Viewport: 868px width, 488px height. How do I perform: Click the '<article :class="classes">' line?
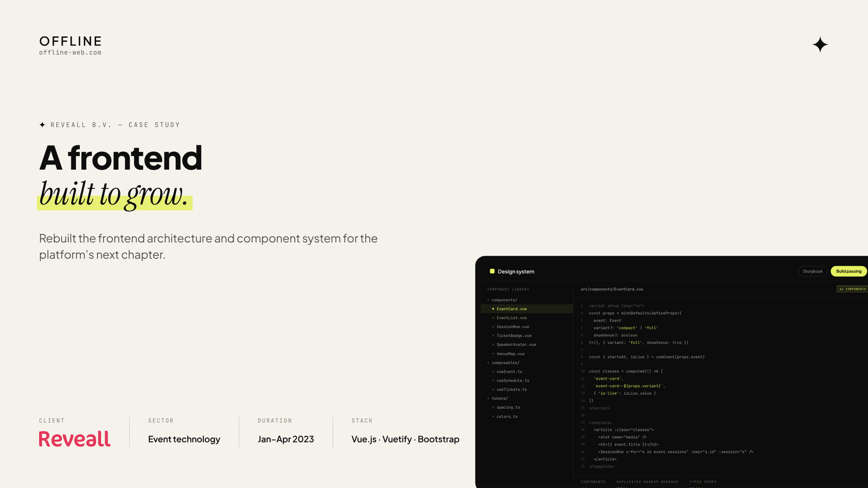(x=623, y=429)
